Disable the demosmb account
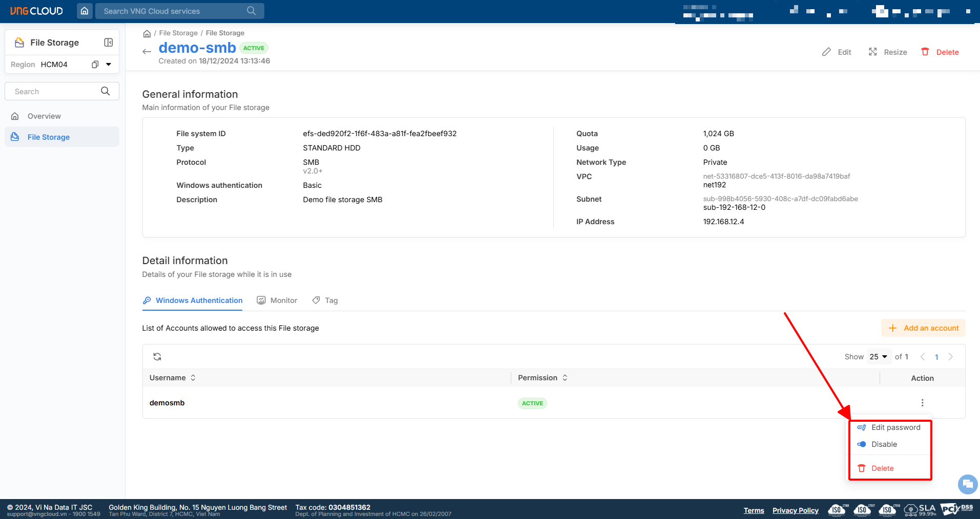This screenshot has height=519, width=980. [x=884, y=444]
